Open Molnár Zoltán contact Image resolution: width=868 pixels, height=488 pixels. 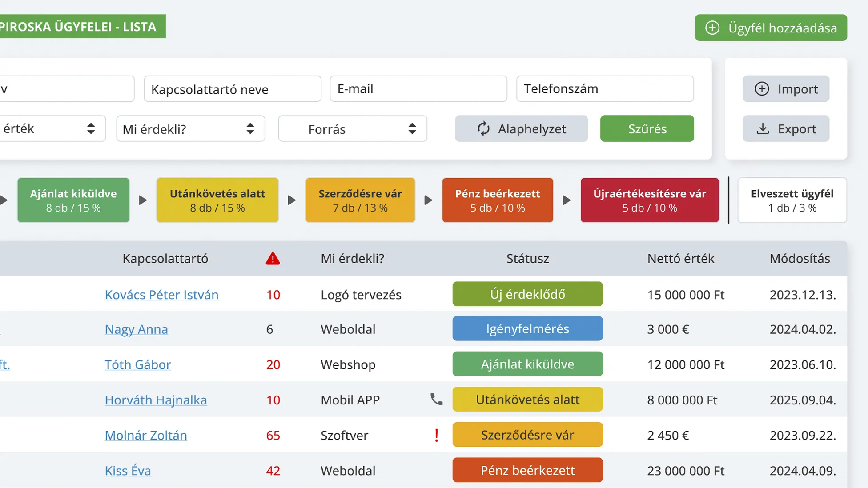pyautogui.click(x=146, y=435)
